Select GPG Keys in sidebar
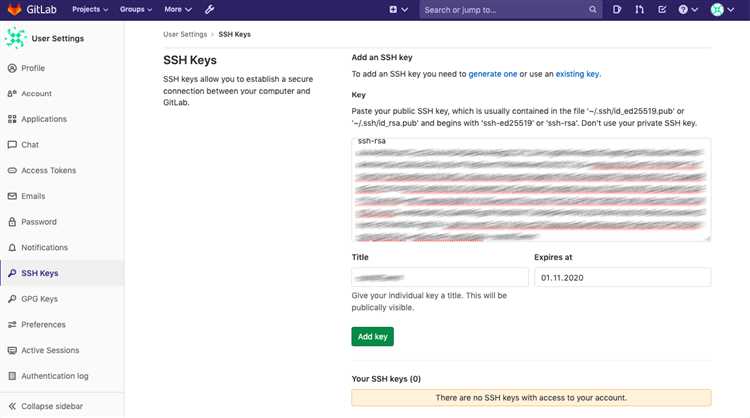Image resolution: width=750 pixels, height=418 pixels. tap(39, 299)
